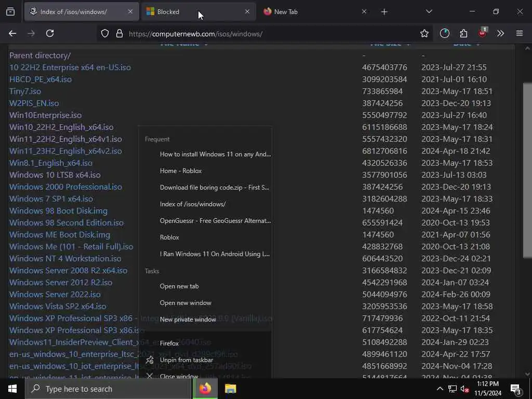Download Windows ME Boot Disk.img
Image resolution: width=532 pixels, height=399 pixels.
(60, 234)
